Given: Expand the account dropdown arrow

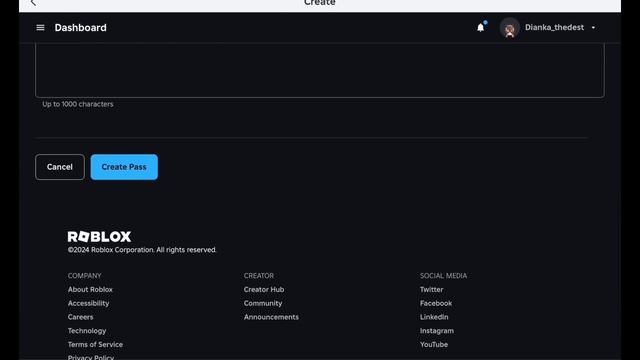Looking at the screenshot, I should 593,28.
